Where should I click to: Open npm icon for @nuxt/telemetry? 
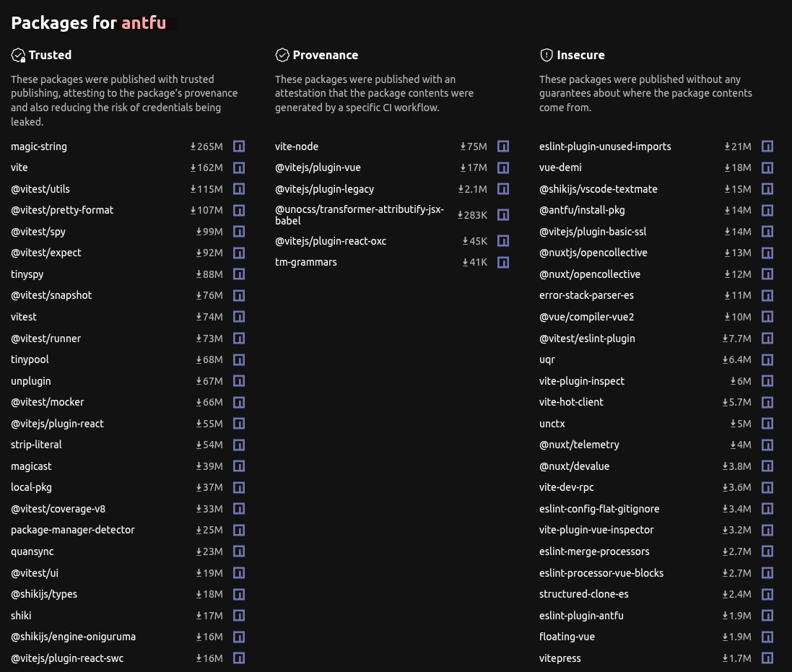click(x=767, y=445)
